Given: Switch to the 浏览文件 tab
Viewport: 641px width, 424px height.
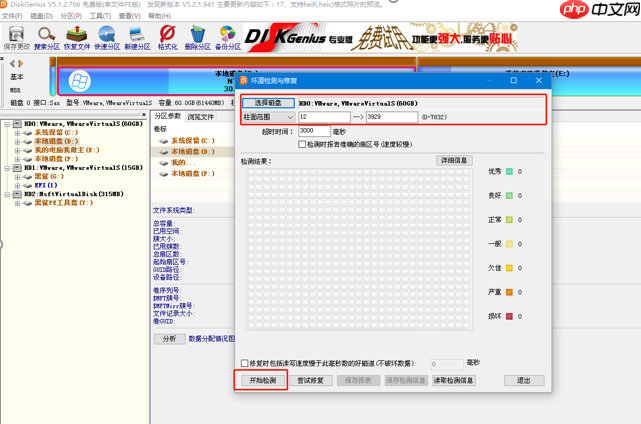Looking at the screenshot, I should (201, 117).
